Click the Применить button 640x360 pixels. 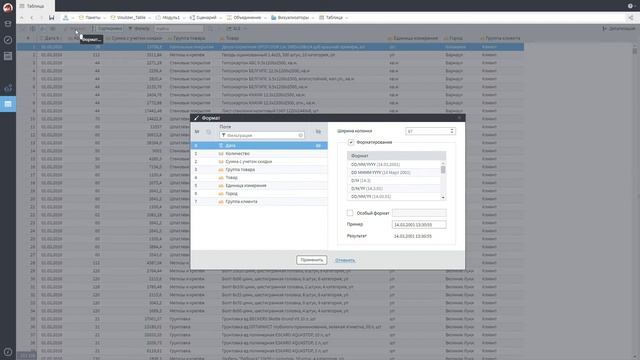311,260
